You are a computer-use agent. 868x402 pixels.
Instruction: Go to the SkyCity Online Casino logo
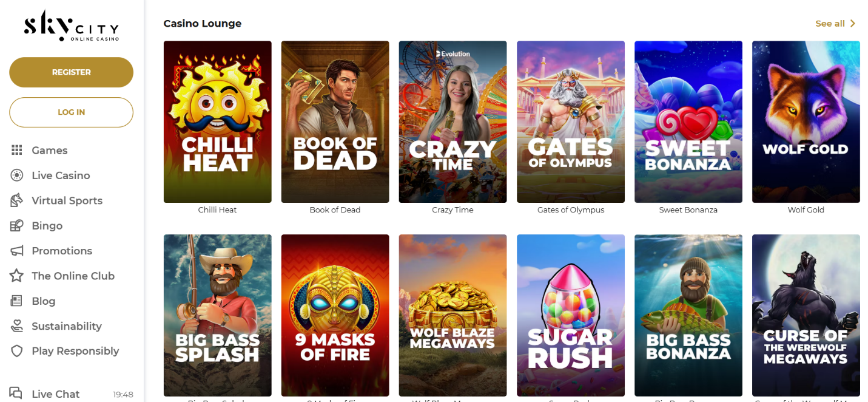point(71,26)
